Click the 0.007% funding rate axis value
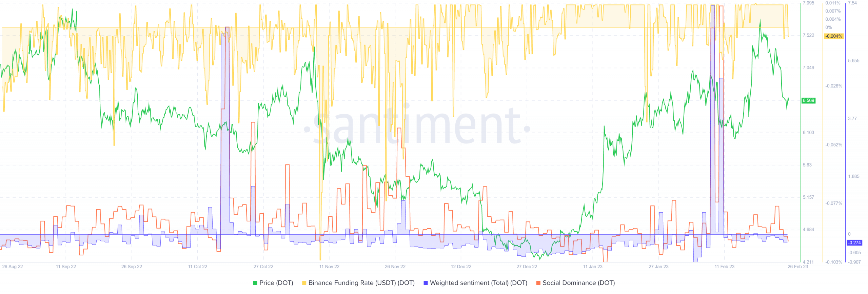Image resolution: width=868 pixels, height=294 pixels. pos(833,11)
